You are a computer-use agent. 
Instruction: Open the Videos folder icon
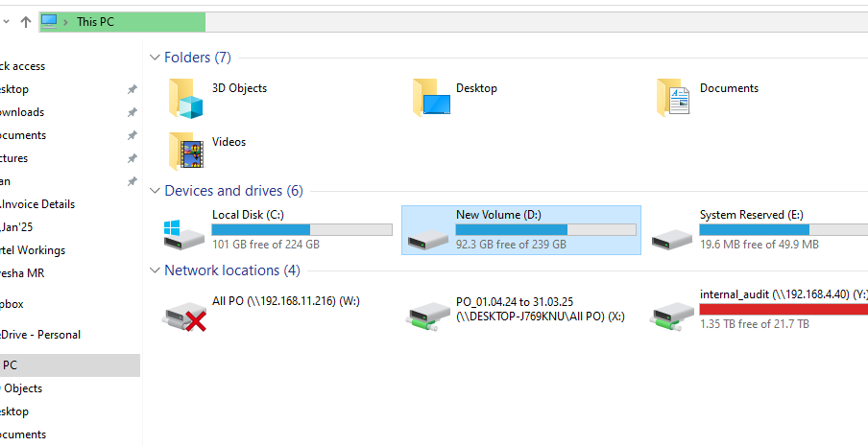click(x=186, y=151)
